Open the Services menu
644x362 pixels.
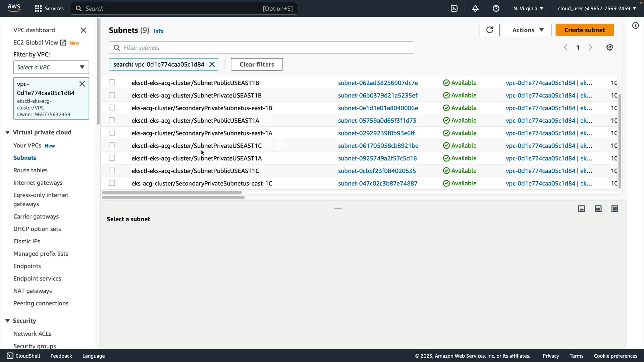tap(49, 8)
